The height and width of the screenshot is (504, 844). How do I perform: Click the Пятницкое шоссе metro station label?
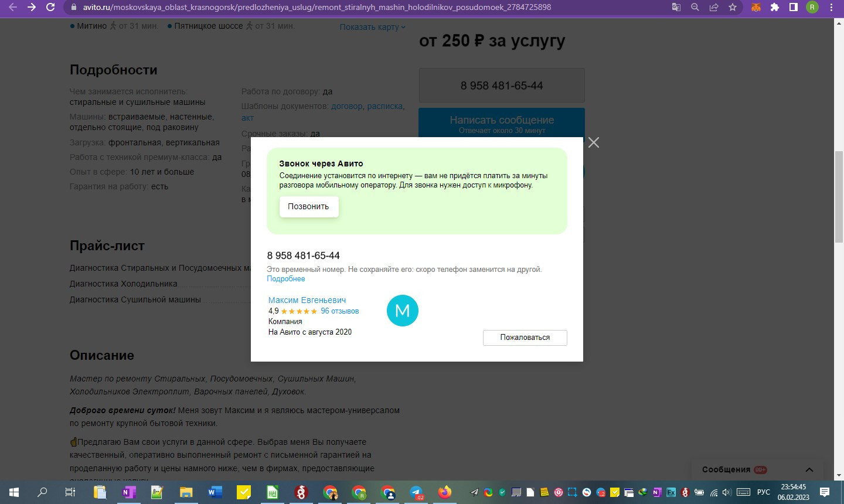tap(209, 26)
